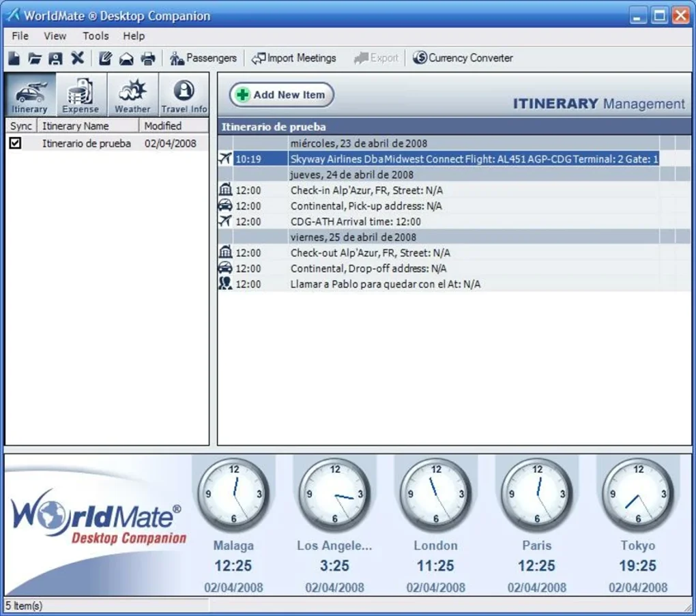Click car icon of Continental Pick-up
This screenshot has height=616, width=696.
click(x=225, y=205)
